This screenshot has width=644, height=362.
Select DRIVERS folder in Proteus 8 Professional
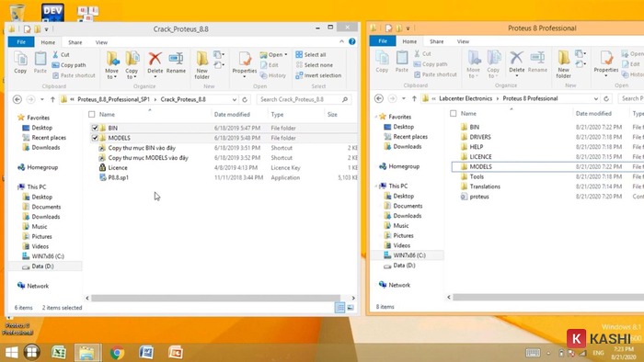pyautogui.click(x=479, y=137)
